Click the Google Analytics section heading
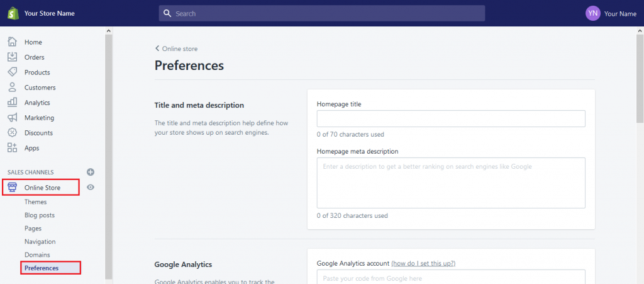Viewport: 644px width, 284px height. 183,264
